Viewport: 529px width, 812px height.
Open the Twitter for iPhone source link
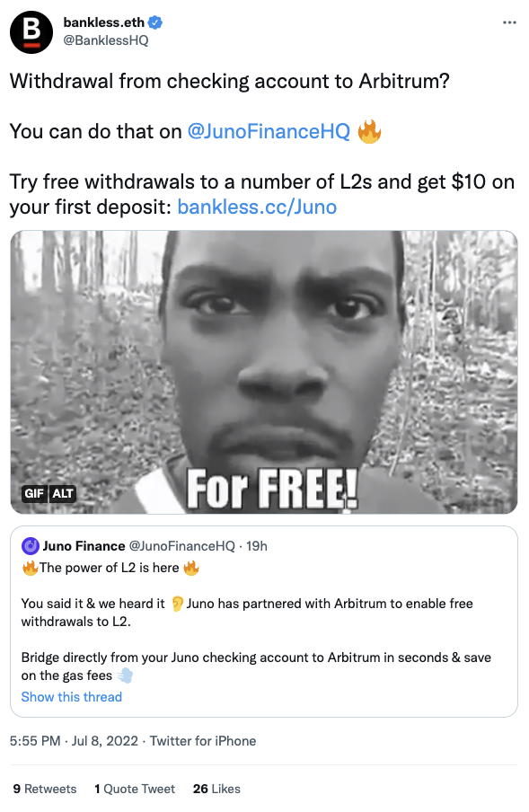coord(203,741)
